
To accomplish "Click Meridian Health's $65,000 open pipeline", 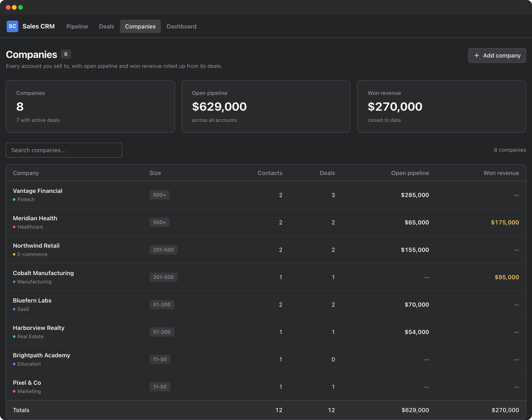I will tap(417, 222).
